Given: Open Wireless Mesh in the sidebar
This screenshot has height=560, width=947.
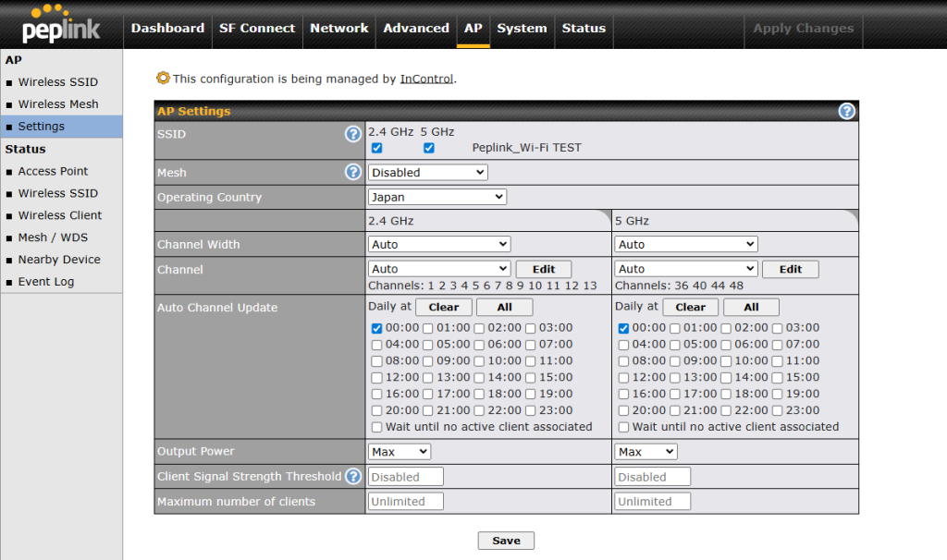Looking at the screenshot, I should 57,104.
